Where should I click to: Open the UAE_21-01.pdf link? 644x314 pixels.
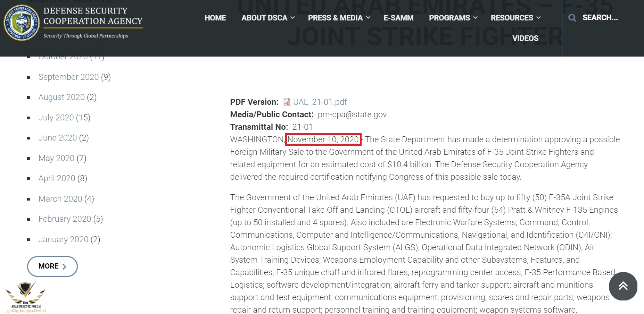pyautogui.click(x=320, y=102)
